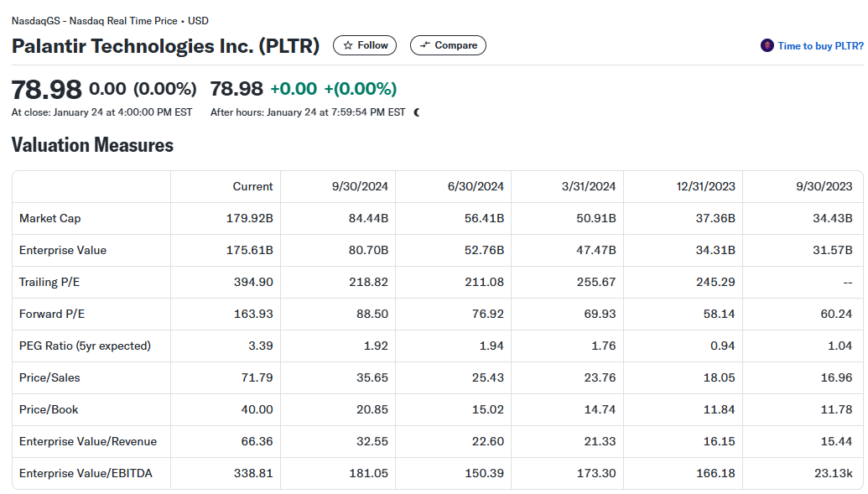Click the after-hours moon icon
Screen dimensions: 868x494
tap(417, 112)
